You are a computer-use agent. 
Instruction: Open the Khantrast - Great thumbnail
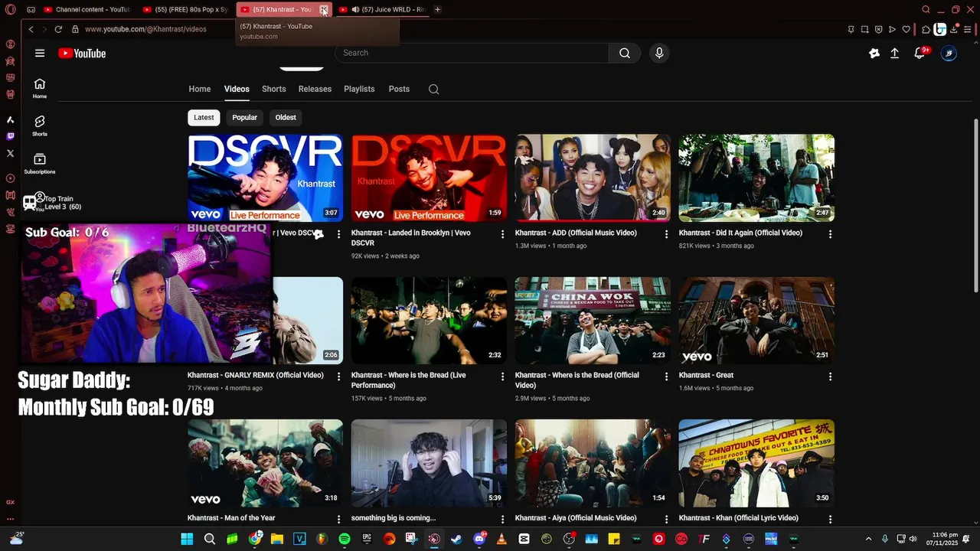tap(756, 321)
